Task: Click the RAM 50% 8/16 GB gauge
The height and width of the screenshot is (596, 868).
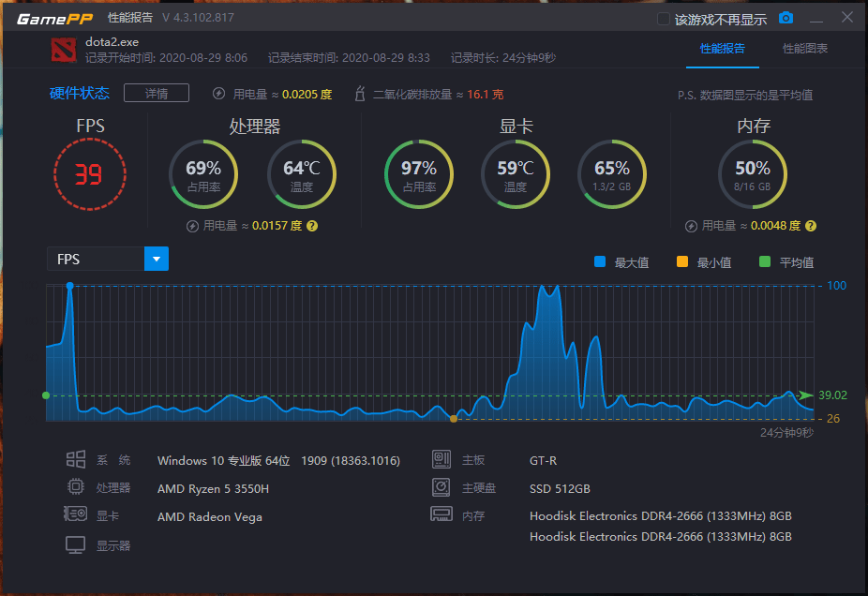Action: click(x=753, y=174)
